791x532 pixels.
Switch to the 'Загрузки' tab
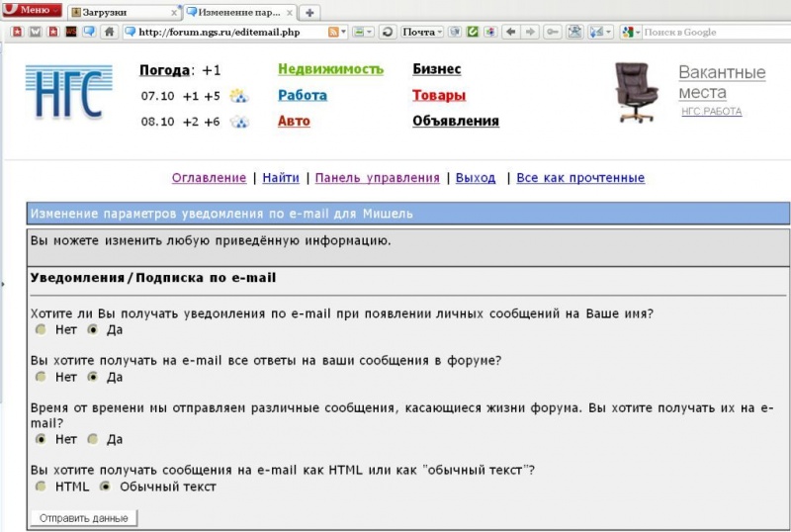[x=124, y=12]
